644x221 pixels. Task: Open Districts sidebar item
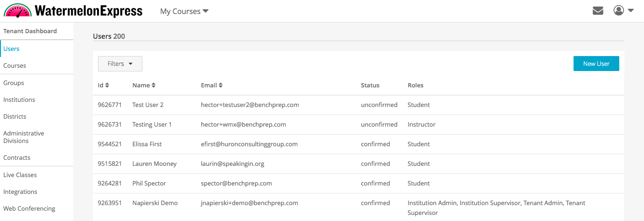click(x=15, y=117)
